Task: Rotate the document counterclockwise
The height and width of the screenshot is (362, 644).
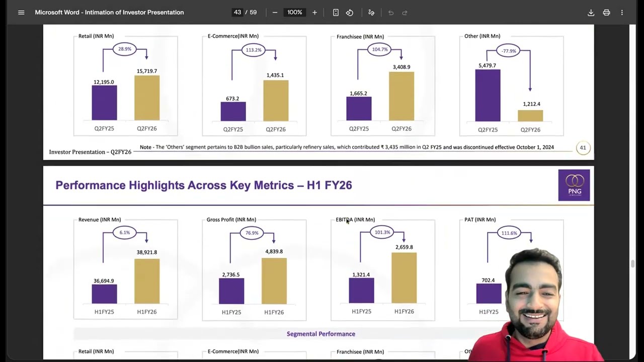Action: point(350,13)
